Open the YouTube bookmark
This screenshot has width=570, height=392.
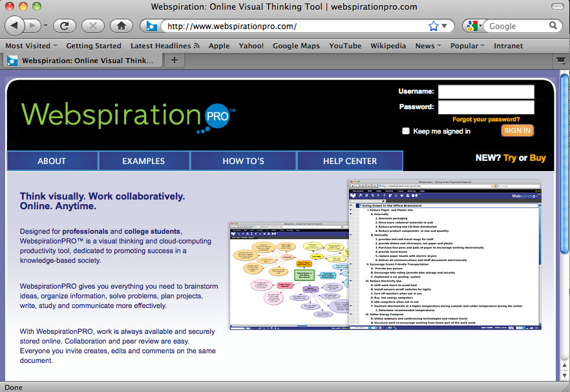coord(345,46)
